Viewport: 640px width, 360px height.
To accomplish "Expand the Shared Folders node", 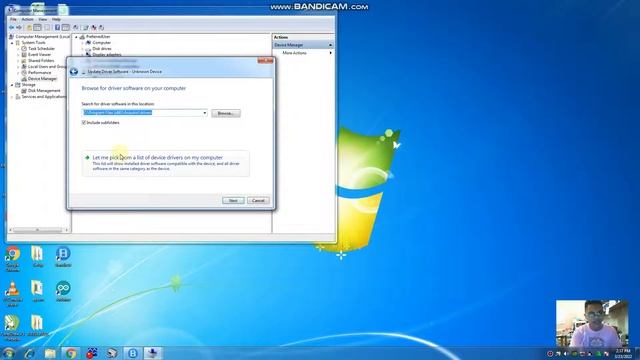I will pyautogui.click(x=18, y=60).
